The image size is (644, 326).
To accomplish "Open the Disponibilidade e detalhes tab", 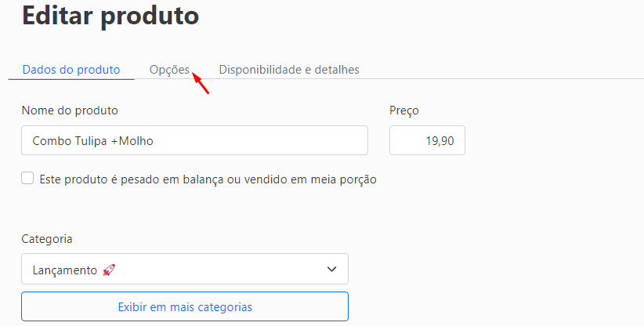I will coord(289,70).
